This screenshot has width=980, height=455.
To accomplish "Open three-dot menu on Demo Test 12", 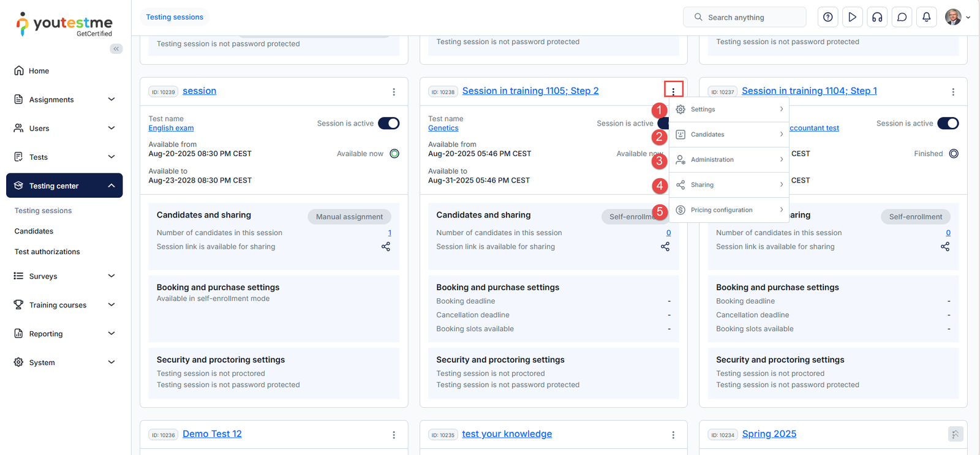I will coord(394,435).
